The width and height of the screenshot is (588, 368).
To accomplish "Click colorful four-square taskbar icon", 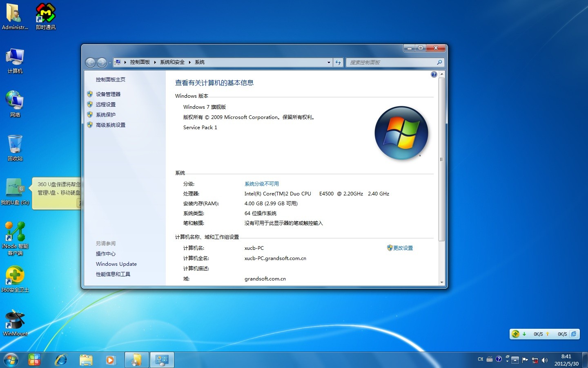I will pyautogui.click(x=34, y=360).
